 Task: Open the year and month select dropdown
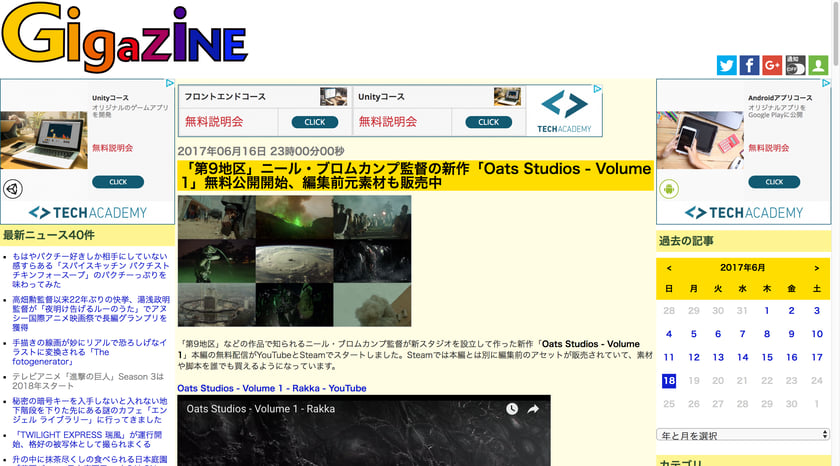(743, 435)
